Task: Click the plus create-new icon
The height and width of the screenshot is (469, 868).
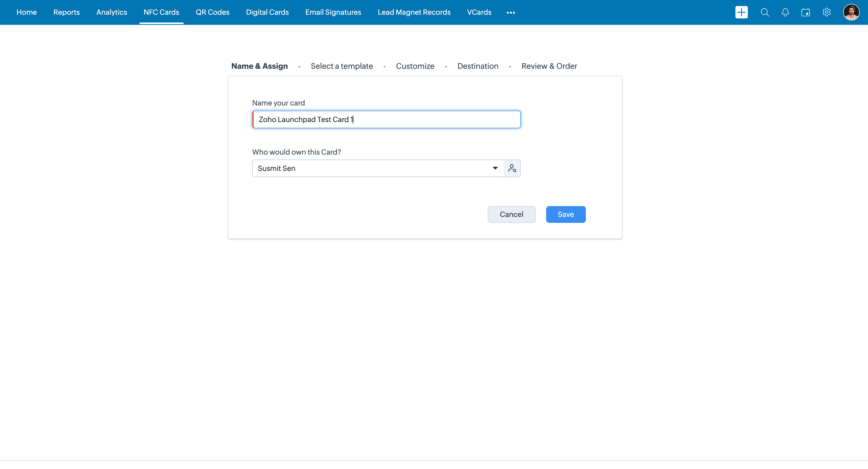Action: 741,12
